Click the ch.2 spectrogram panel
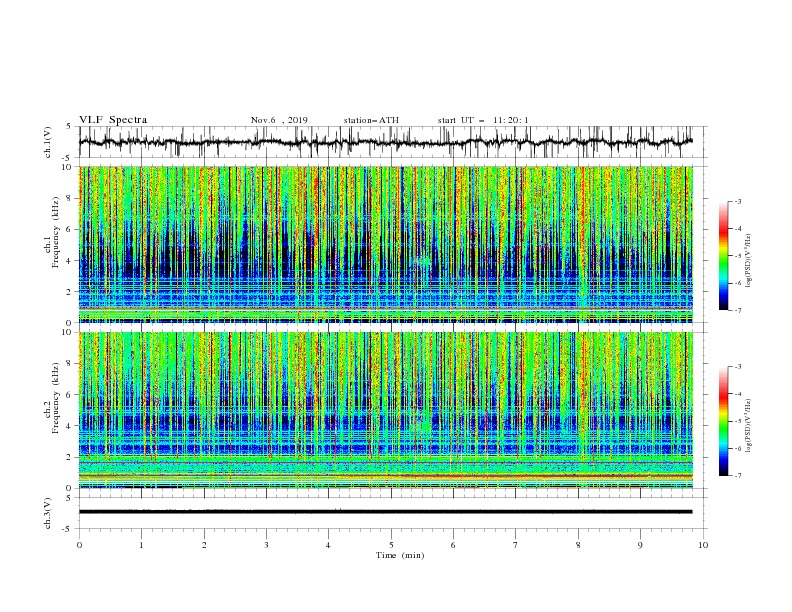Viewport: 792px width, 612px height. pyautogui.click(x=386, y=410)
